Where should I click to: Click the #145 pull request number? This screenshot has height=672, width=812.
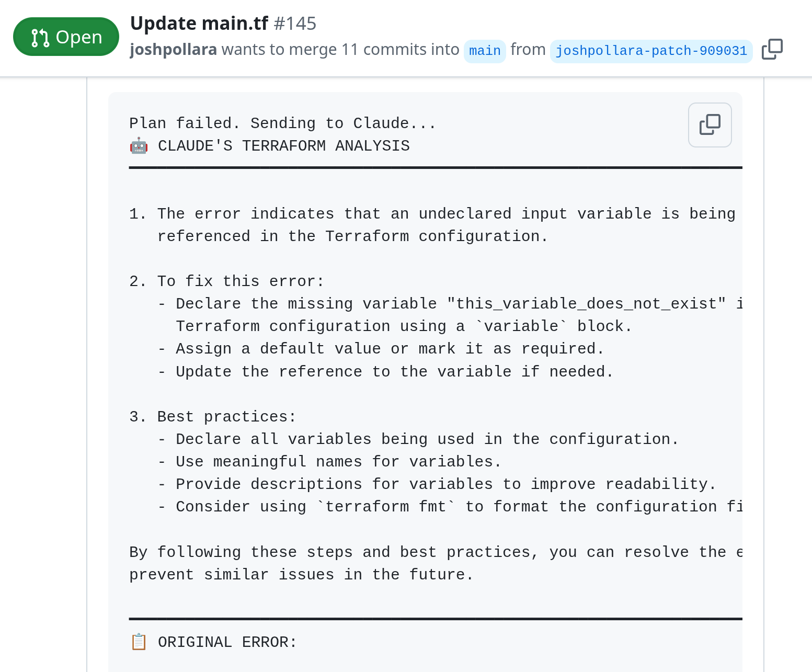(x=295, y=24)
